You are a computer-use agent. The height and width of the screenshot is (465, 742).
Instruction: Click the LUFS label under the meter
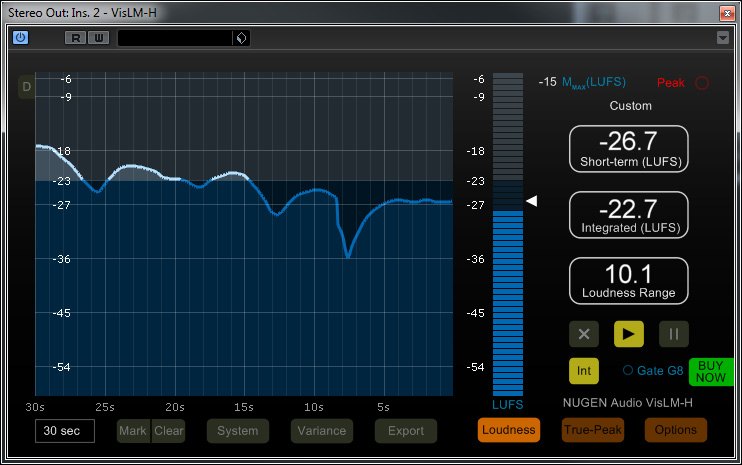[x=508, y=405]
